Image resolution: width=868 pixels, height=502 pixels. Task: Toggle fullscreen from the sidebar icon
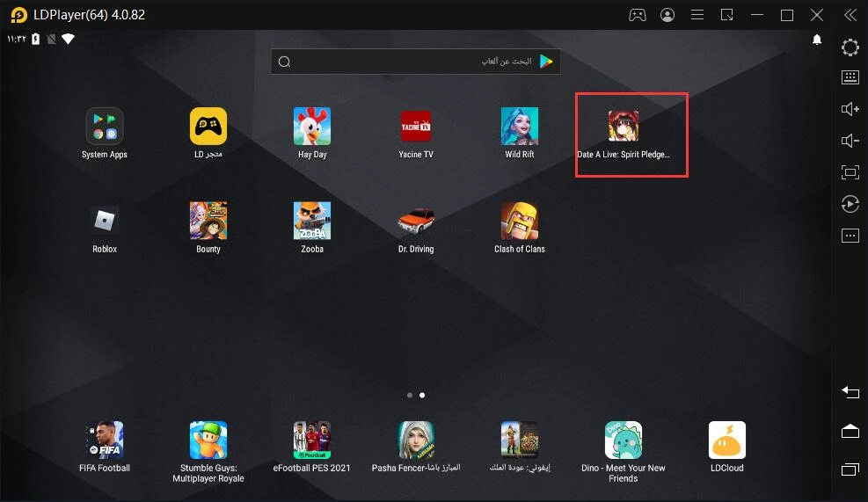click(x=850, y=172)
